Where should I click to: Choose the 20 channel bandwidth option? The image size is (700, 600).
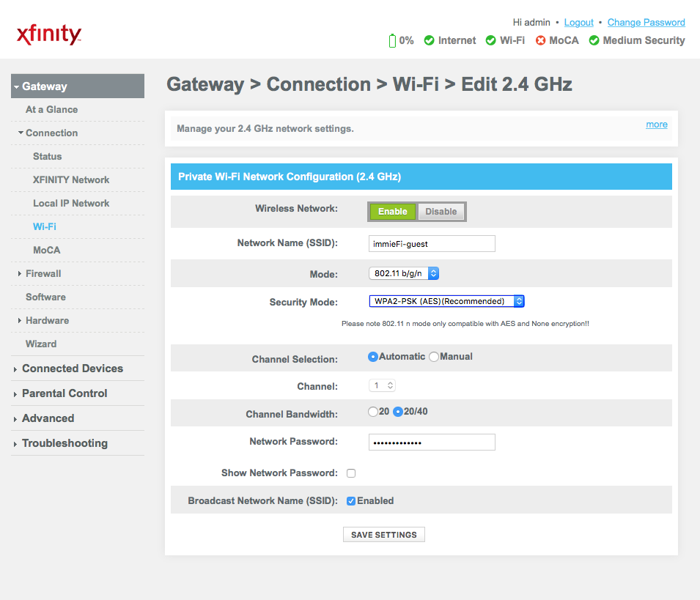click(372, 412)
